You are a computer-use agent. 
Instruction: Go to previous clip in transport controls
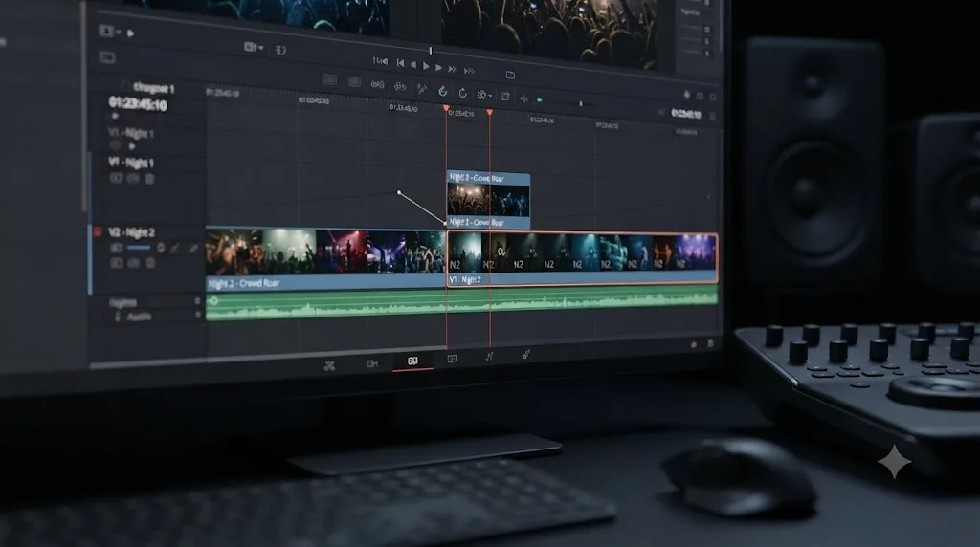coord(400,63)
